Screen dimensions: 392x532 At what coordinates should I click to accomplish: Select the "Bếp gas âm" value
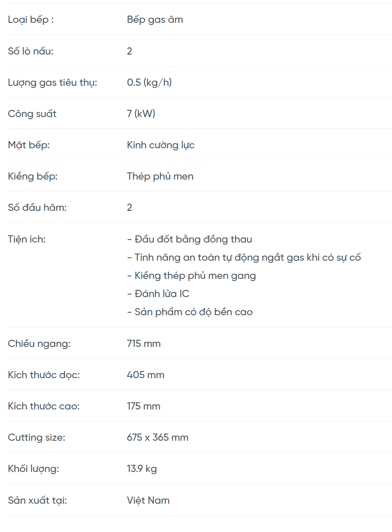click(x=155, y=19)
